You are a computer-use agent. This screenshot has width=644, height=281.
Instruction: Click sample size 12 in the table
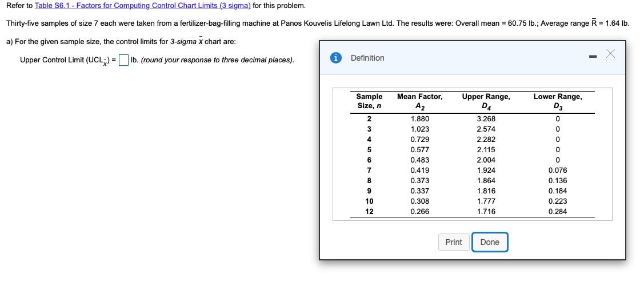(369, 212)
